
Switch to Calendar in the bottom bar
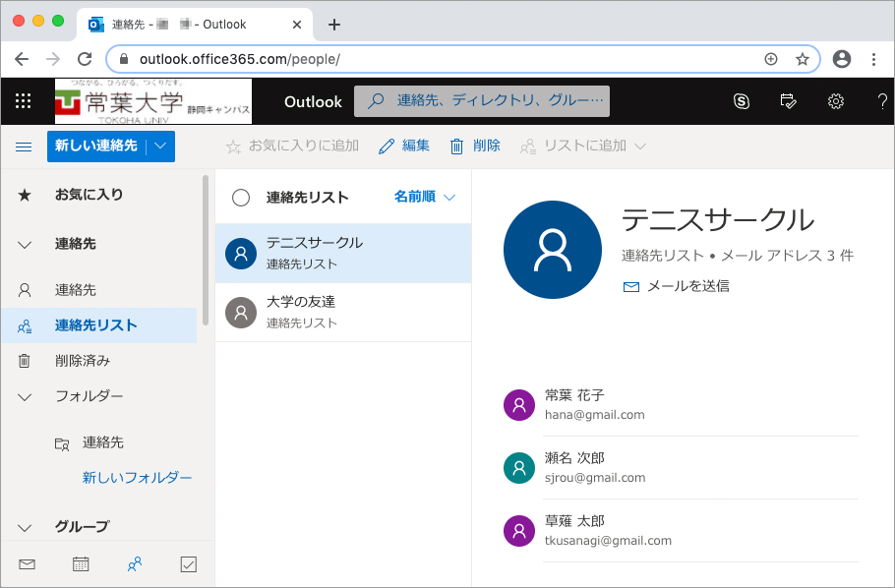81,563
